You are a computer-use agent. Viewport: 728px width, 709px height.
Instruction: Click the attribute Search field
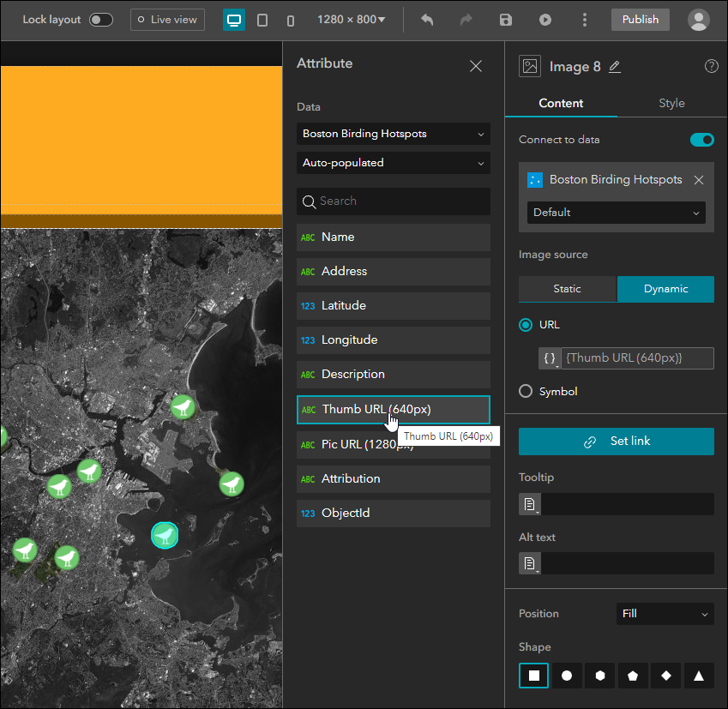[x=394, y=201]
